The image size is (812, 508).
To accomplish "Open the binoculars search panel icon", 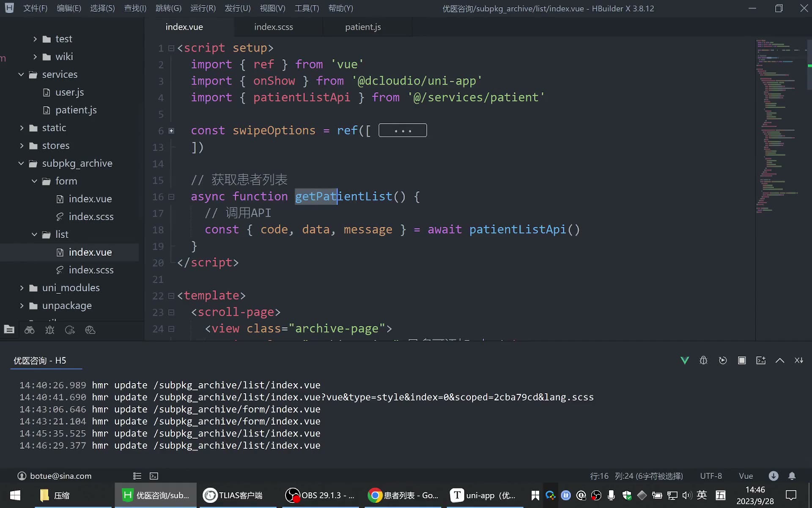I will point(30,330).
